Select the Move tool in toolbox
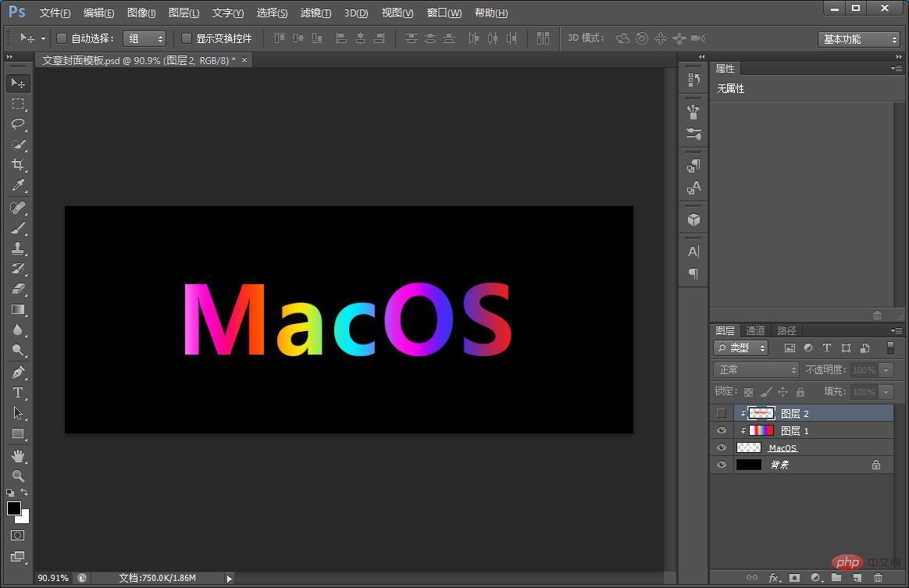Viewport: 909px width, 588px height. (18, 84)
